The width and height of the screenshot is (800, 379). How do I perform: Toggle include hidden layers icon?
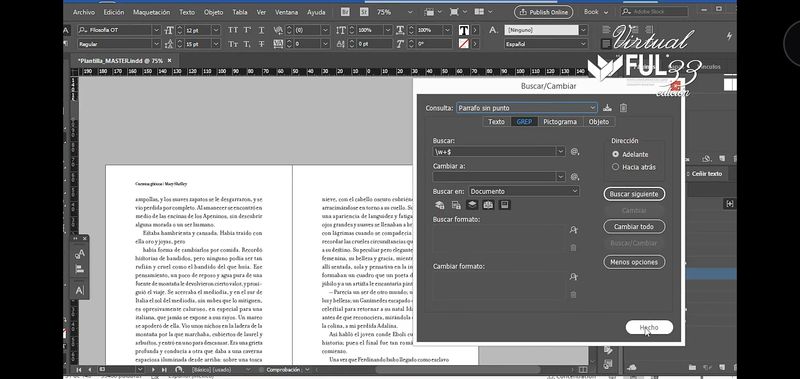(472, 205)
